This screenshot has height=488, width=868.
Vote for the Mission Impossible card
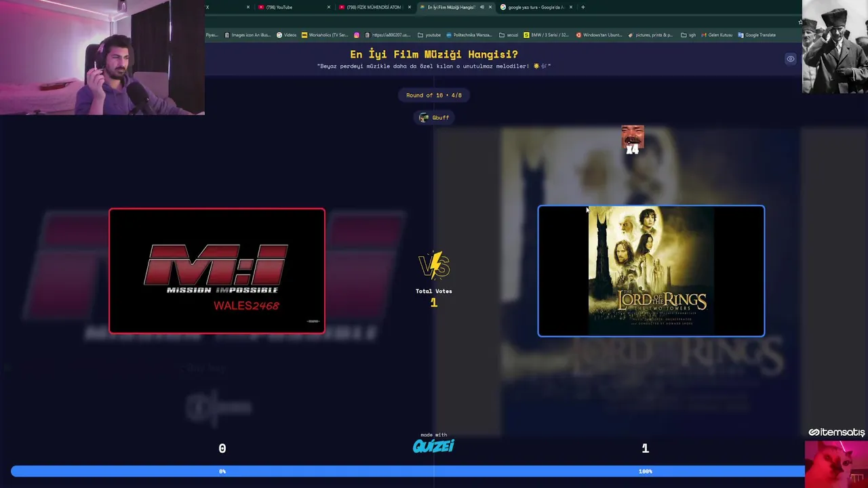[x=217, y=271]
